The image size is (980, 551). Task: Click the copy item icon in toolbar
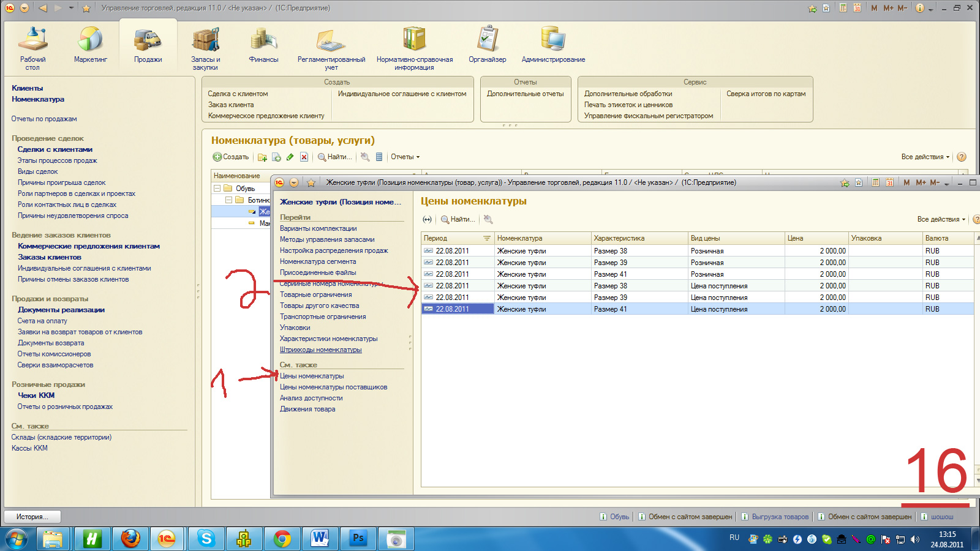(x=276, y=157)
